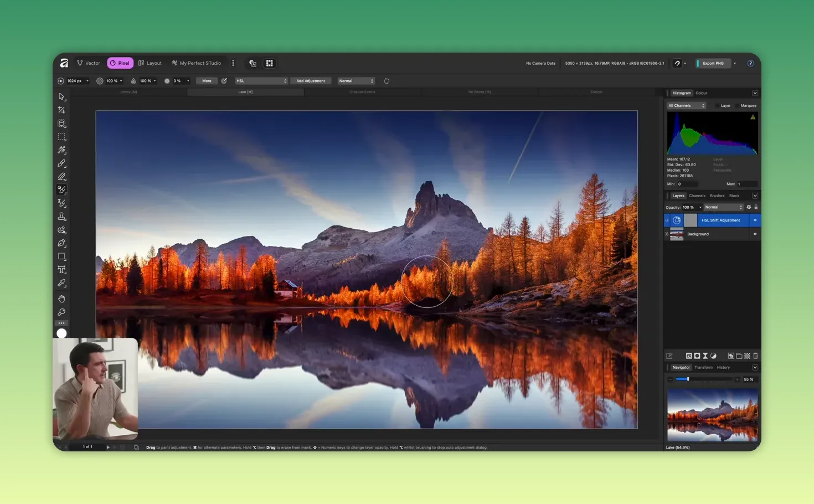Lock the selected layer
814x504 pixels.
(x=756, y=207)
